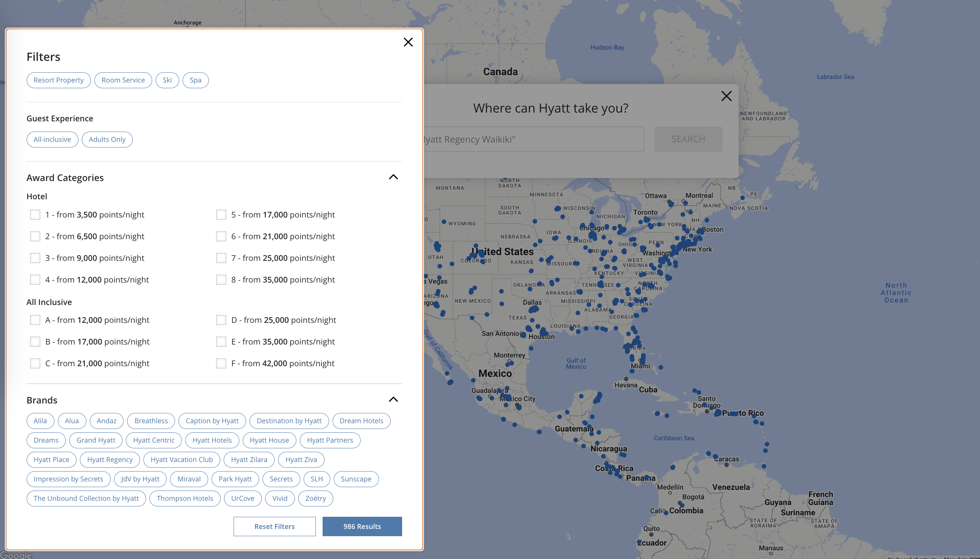Check All Inclusive F from 42,000 points
980x559 pixels.
coord(221,363)
